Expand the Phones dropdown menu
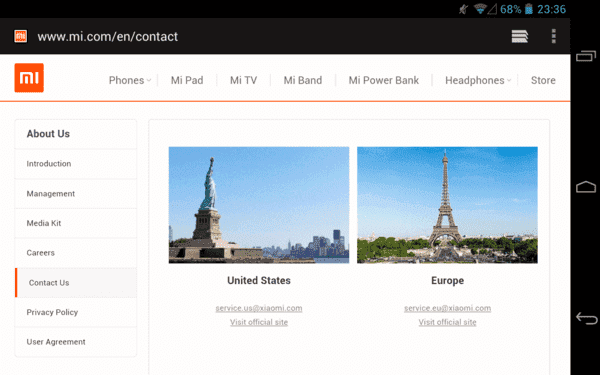This screenshot has height=375, width=600. (130, 80)
